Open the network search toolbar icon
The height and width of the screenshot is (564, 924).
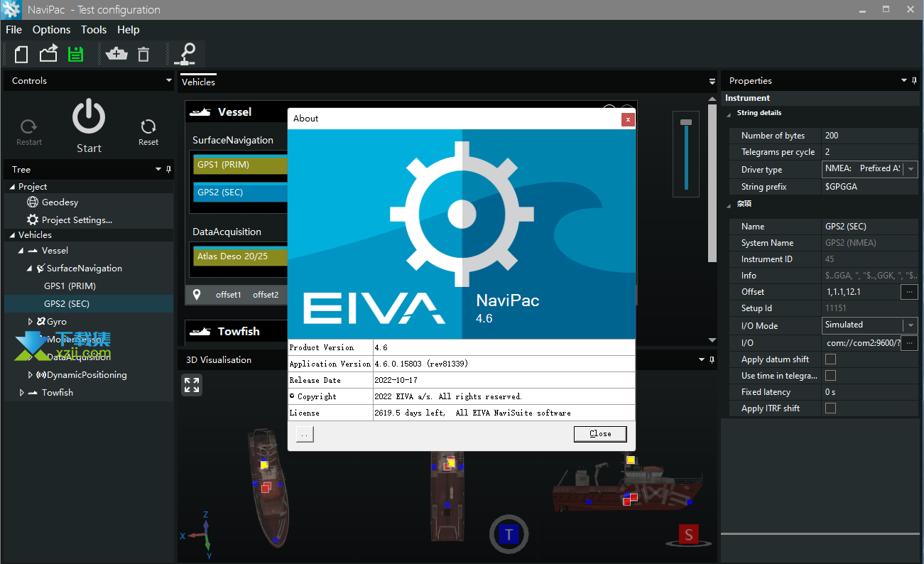[x=186, y=54]
